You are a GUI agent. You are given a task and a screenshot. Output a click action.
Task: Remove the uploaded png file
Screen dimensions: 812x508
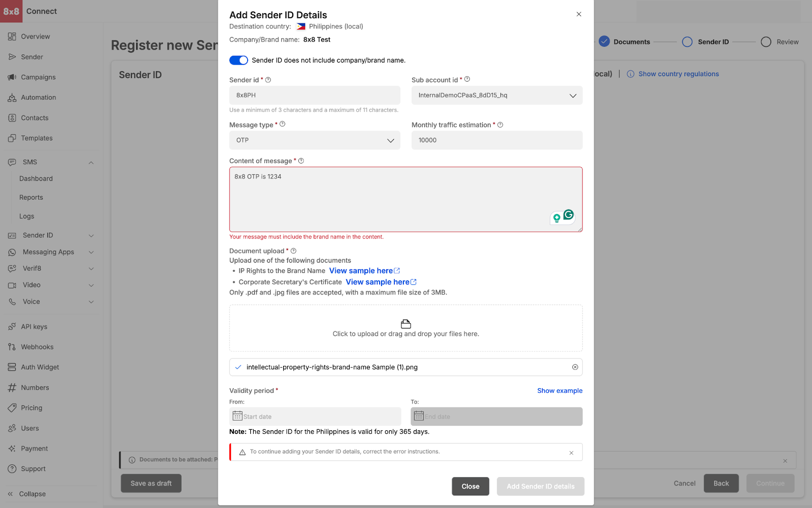[575, 367]
